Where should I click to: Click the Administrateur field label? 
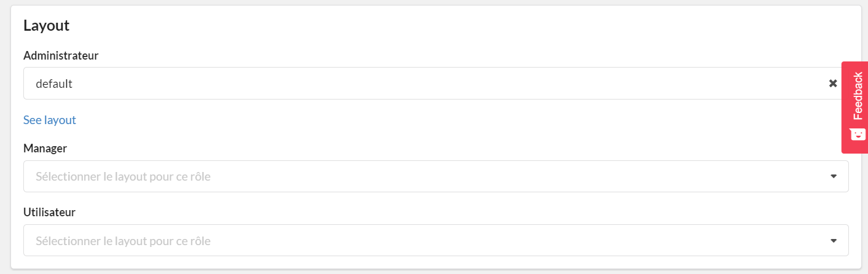[61, 55]
